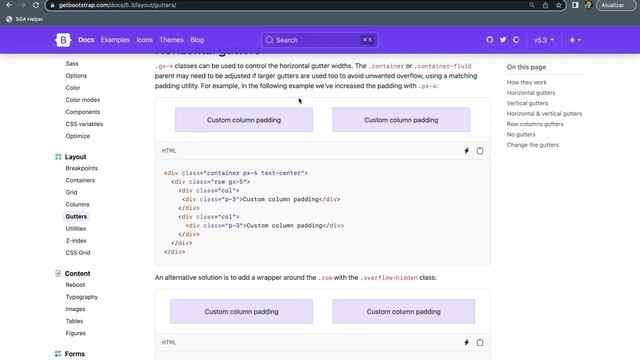Open the SGA Helper bookmark
This screenshot has width=640, height=360.
24,19
